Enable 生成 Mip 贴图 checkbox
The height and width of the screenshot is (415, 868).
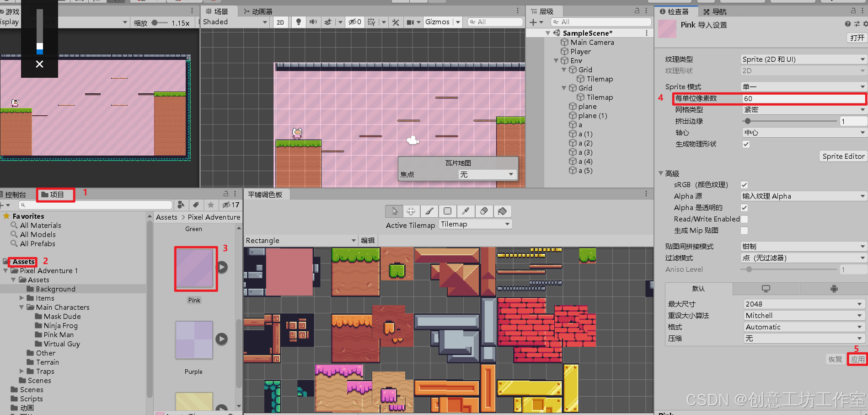click(745, 231)
